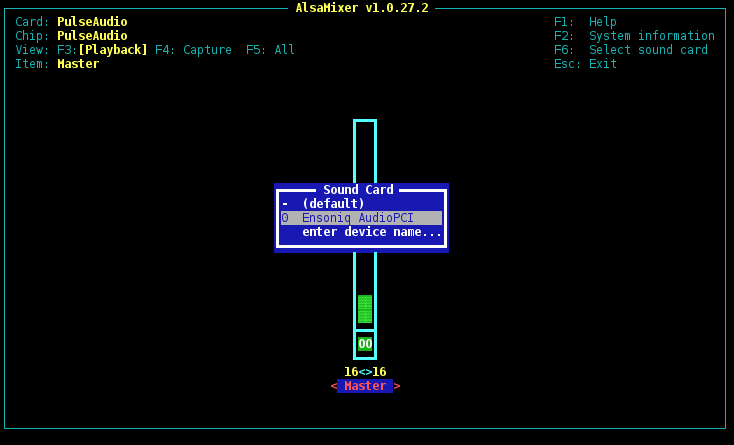Switch to F5 All view

point(270,50)
